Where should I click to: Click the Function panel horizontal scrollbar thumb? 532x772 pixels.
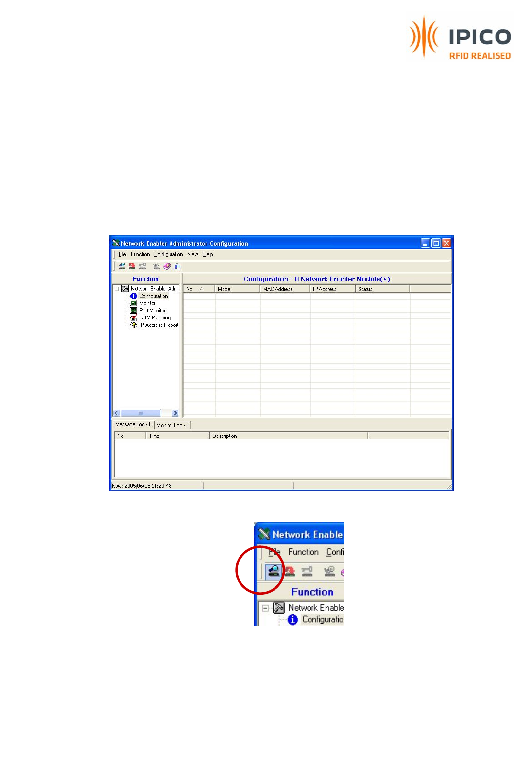(141, 413)
